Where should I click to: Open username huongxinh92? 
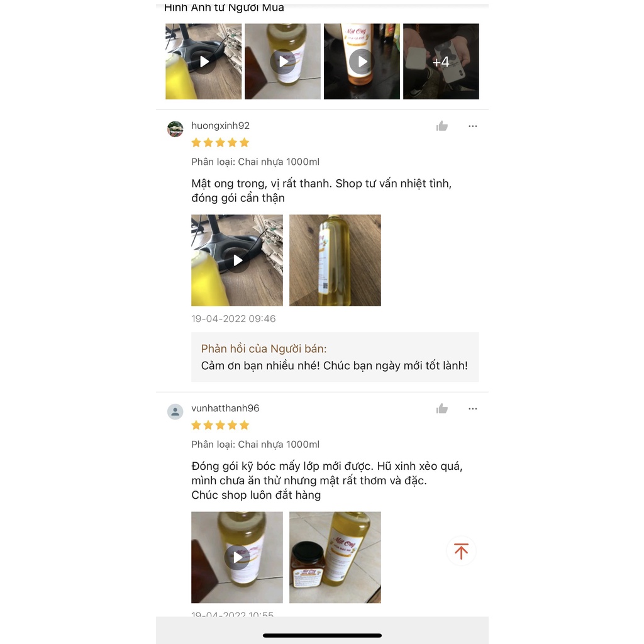pyautogui.click(x=221, y=125)
